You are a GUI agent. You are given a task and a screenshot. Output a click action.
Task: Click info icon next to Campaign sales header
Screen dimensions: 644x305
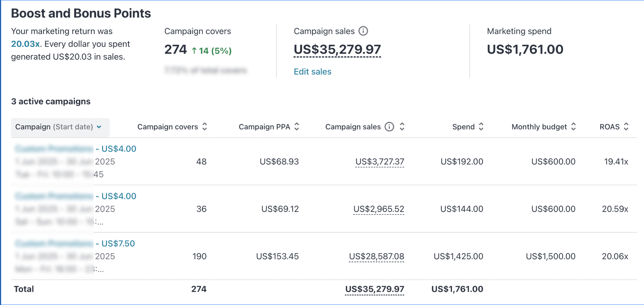pyautogui.click(x=363, y=31)
